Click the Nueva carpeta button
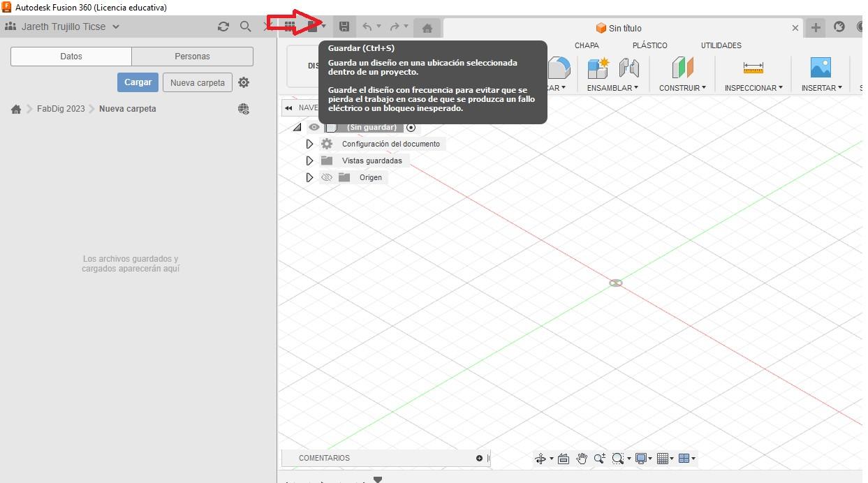This screenshot has height=483, width=868. pos(197,82)
